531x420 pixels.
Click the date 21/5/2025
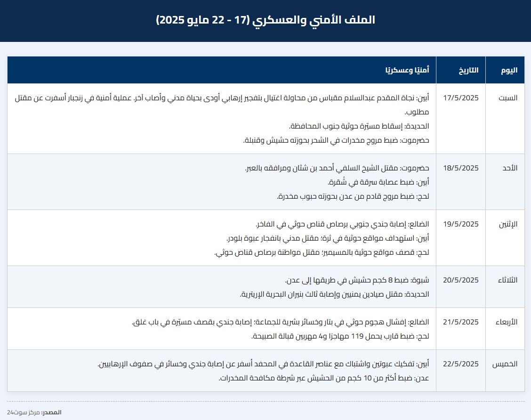pos(461,322)
